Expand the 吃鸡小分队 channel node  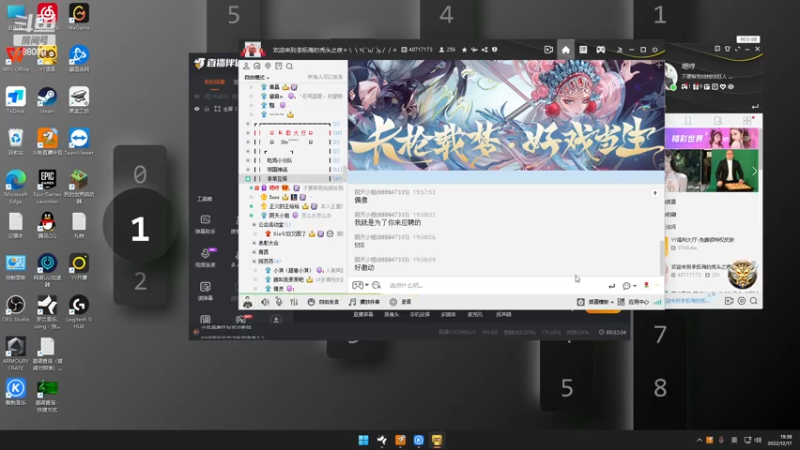pyautogui.click(x=248, y=160)
